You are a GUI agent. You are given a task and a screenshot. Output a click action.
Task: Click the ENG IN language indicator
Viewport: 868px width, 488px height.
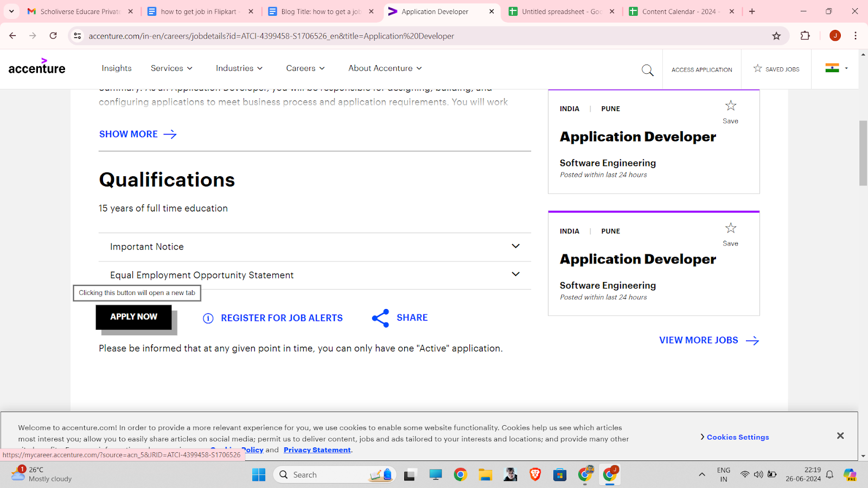(724, 474)
